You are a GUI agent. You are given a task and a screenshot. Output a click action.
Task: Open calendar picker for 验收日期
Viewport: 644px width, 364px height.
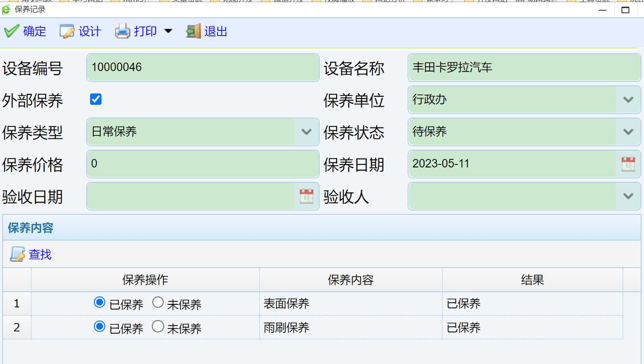pos(306,196)
